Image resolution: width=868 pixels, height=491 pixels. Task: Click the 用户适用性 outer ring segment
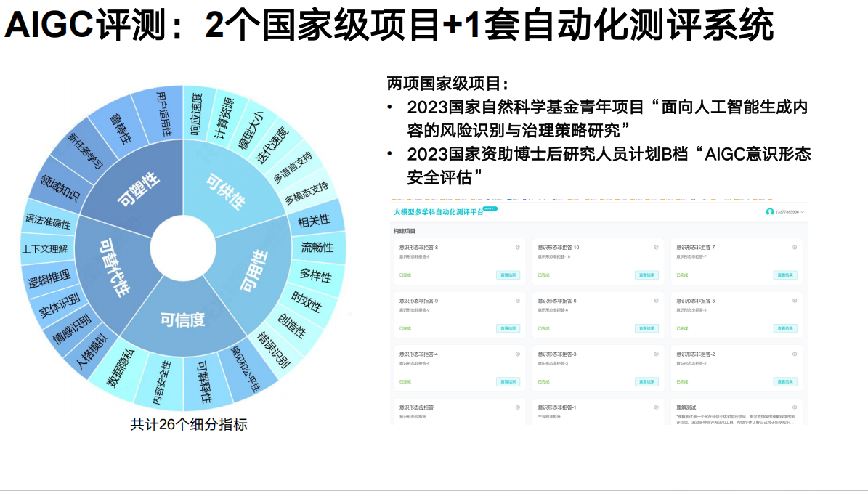[164, 113]
